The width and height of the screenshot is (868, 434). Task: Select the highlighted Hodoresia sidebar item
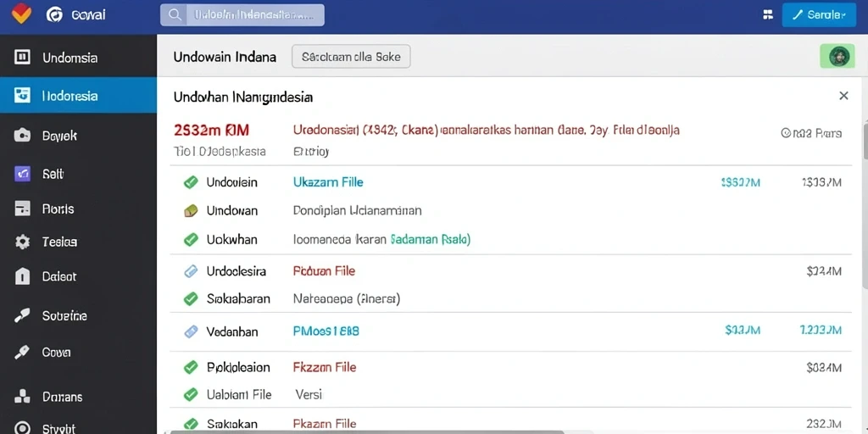point(78,95)
